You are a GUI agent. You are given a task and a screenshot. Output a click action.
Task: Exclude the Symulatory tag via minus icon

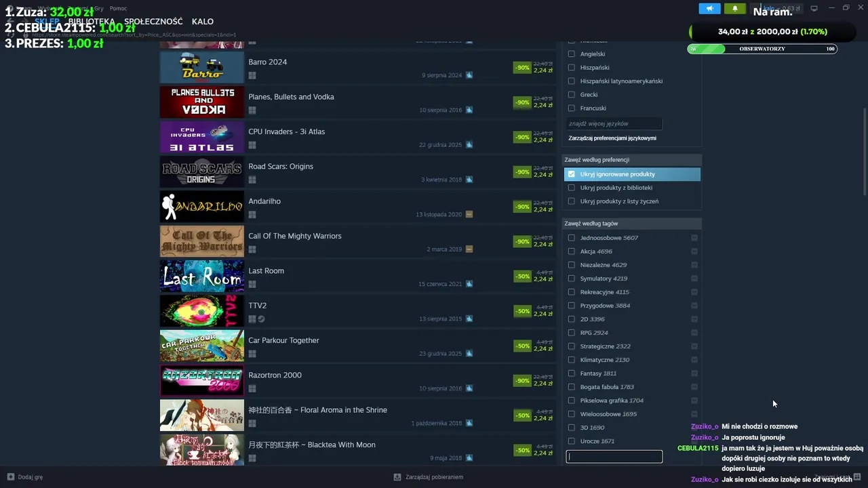click(694, 279)
